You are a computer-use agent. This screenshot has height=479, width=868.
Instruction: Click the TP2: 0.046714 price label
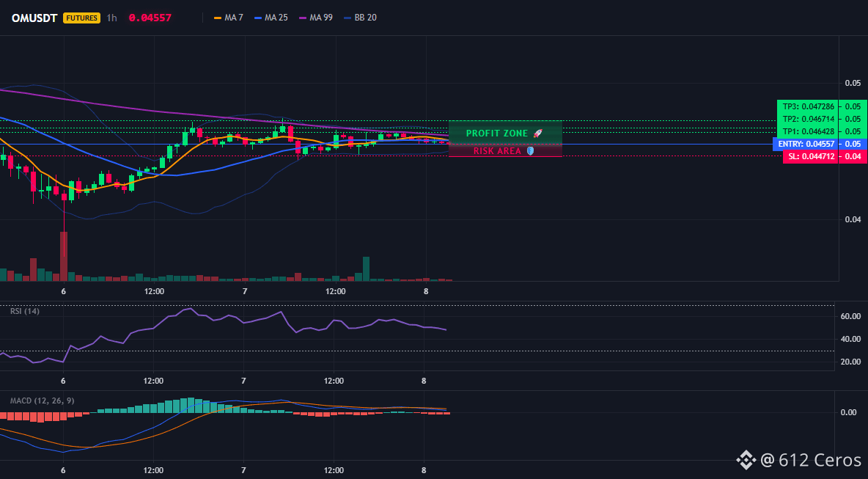[x=808, y=119]
